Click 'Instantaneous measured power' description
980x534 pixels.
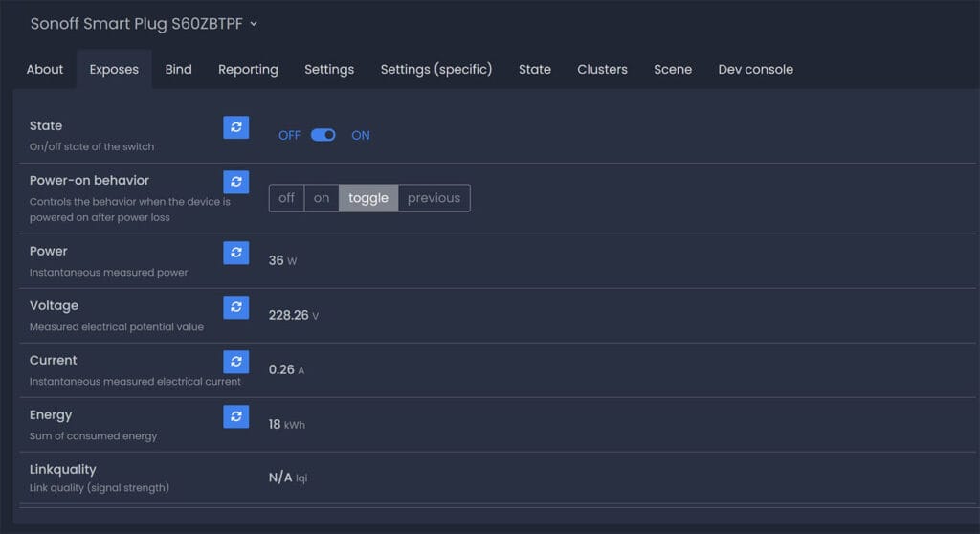tap(109, 273)
